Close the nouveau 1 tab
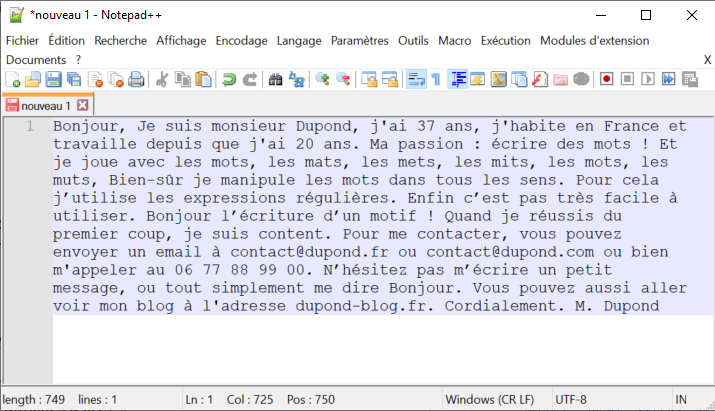715x411 pixels. [x=83, y=105]
